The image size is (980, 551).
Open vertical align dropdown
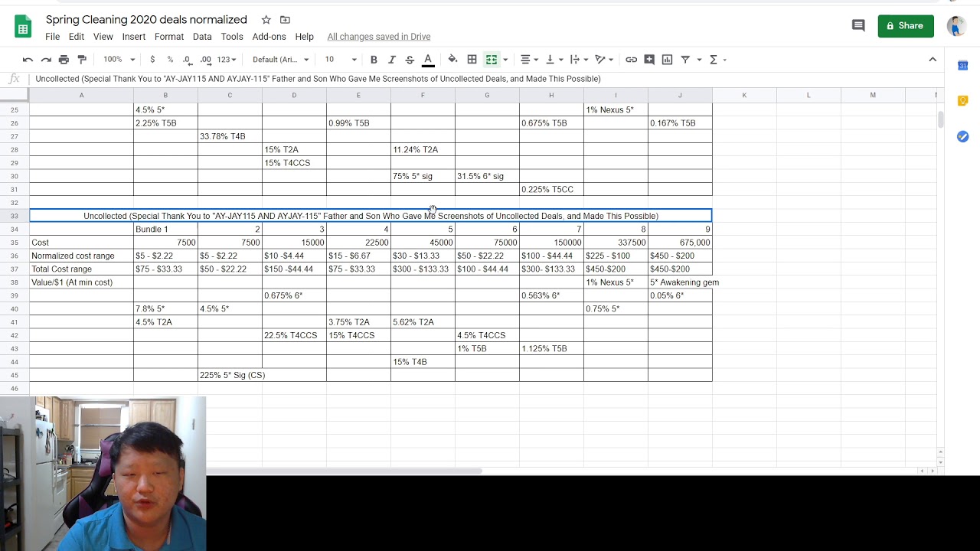tap(554, 60)
